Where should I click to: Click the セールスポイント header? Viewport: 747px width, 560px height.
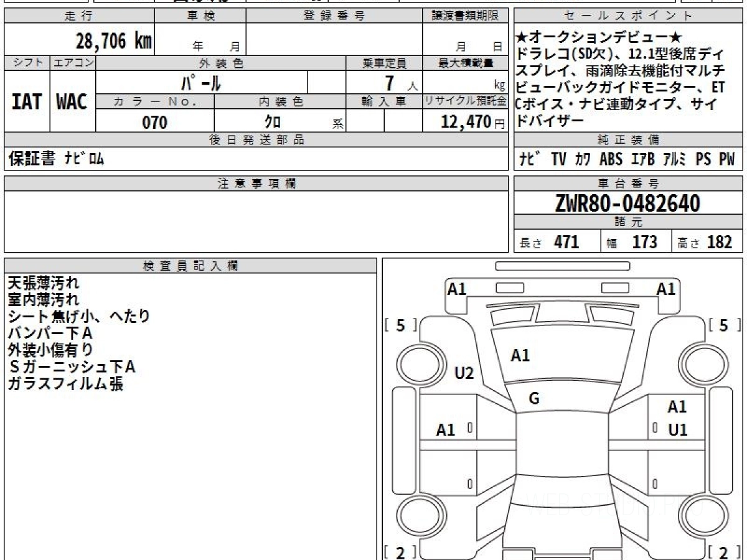click(x=628, y=16)
